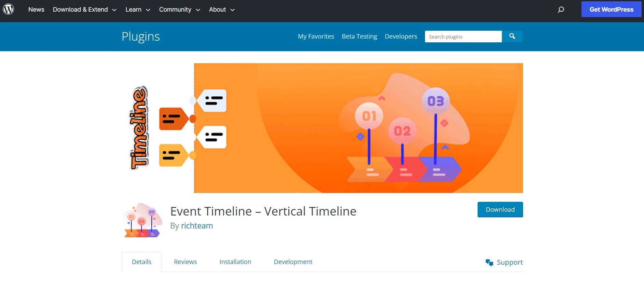Open the Support link
644x291 pixels.
[509, 262]
